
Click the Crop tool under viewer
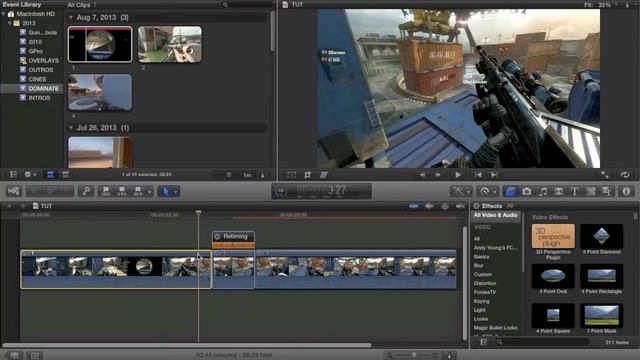tap(308, 175)
